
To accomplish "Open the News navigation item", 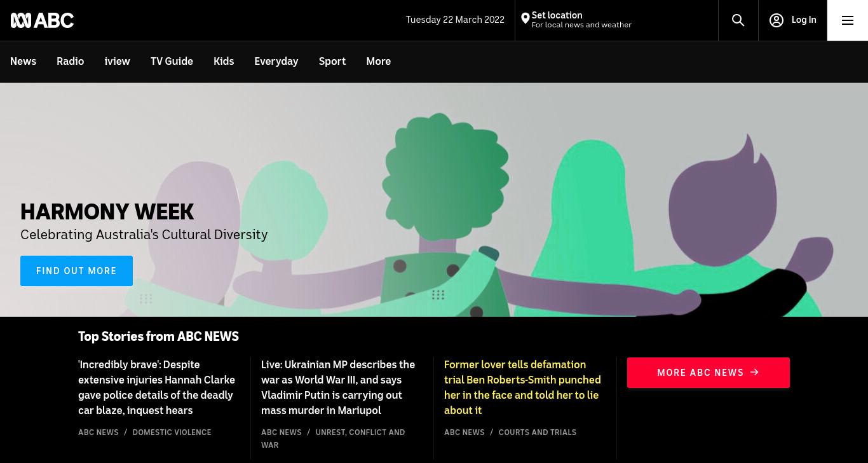I will click(x=23, y=62).
